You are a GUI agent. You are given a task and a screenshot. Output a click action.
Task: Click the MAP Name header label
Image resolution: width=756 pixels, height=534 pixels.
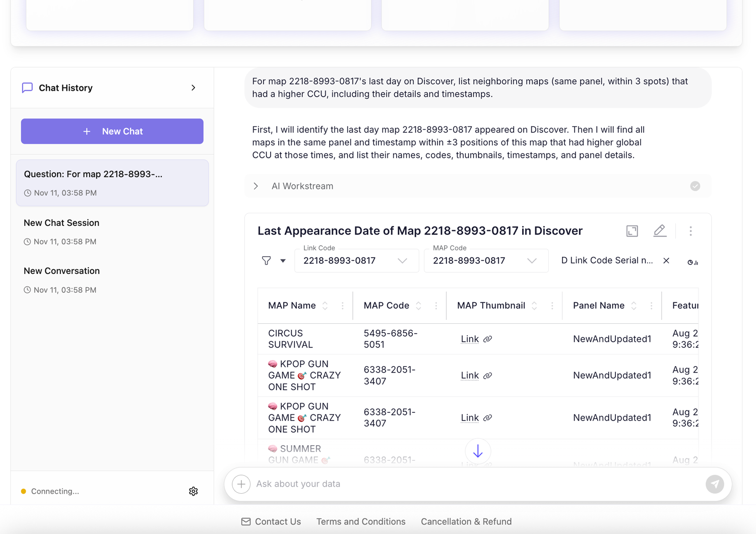click(x=292, y=306)
